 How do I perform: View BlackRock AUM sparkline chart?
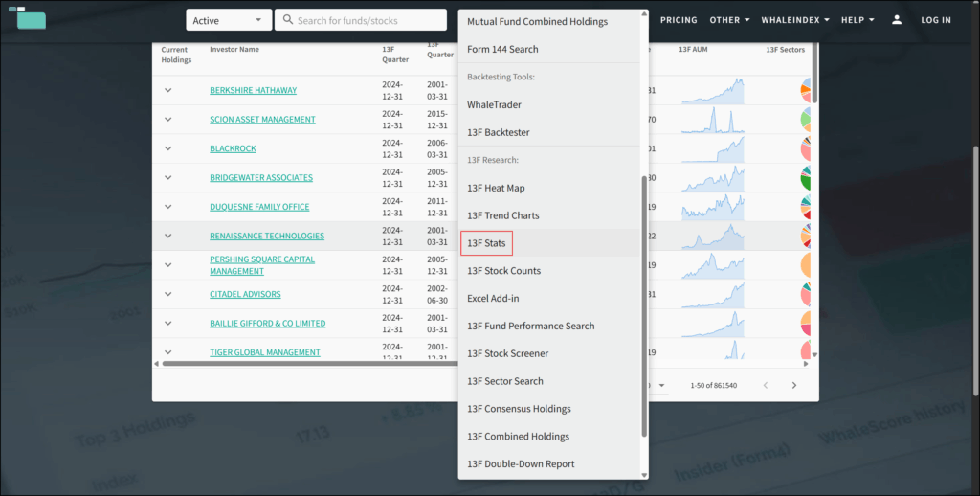tap(712, 149)
